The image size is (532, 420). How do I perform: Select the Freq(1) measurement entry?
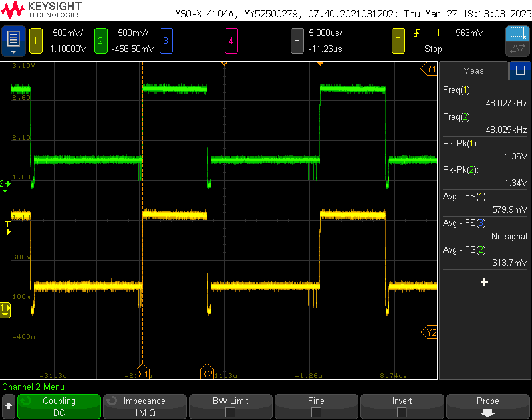pyautogui.click(x=485, y=96)
